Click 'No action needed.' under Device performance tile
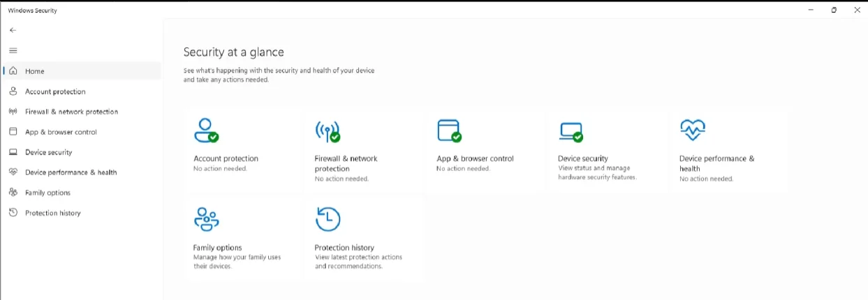This screenshot has height=300, width=868. pyautogui.click(x=706, y=179)
